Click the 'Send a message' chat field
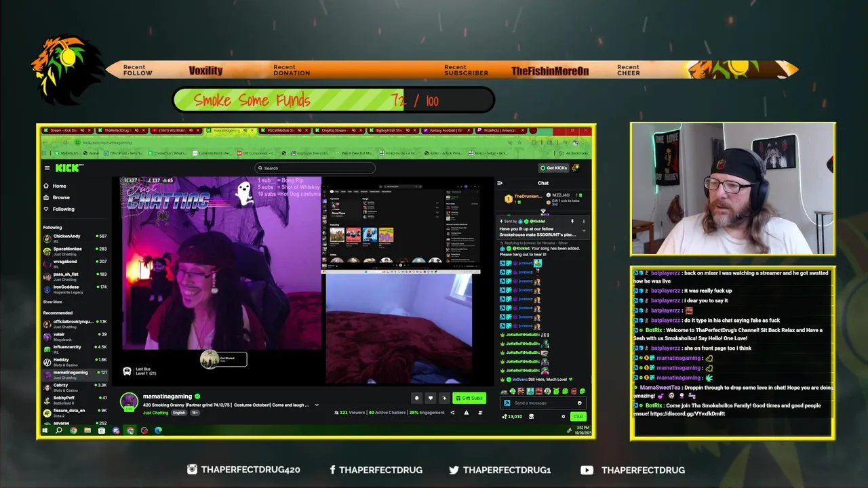 point(542,403)
